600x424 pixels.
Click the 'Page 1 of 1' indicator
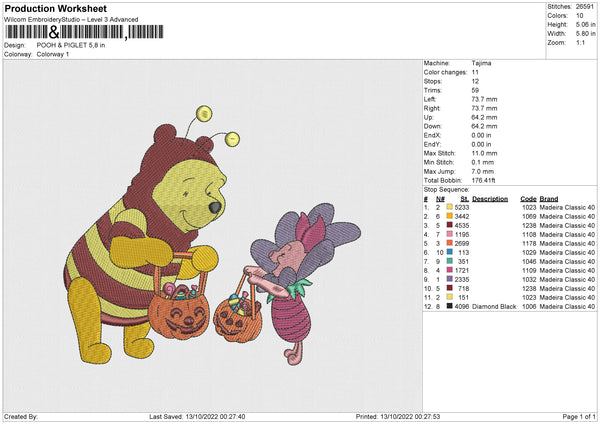[x=579, y=417]
